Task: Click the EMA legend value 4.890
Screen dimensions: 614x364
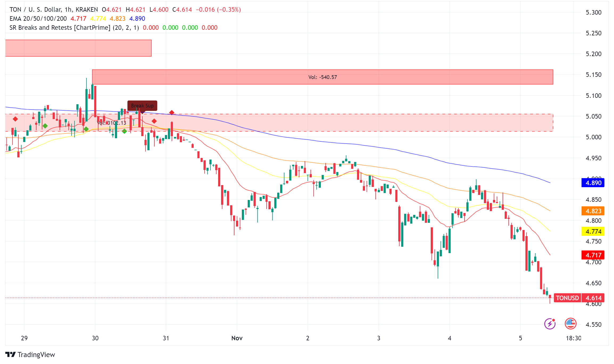Action: pos(137,19)
